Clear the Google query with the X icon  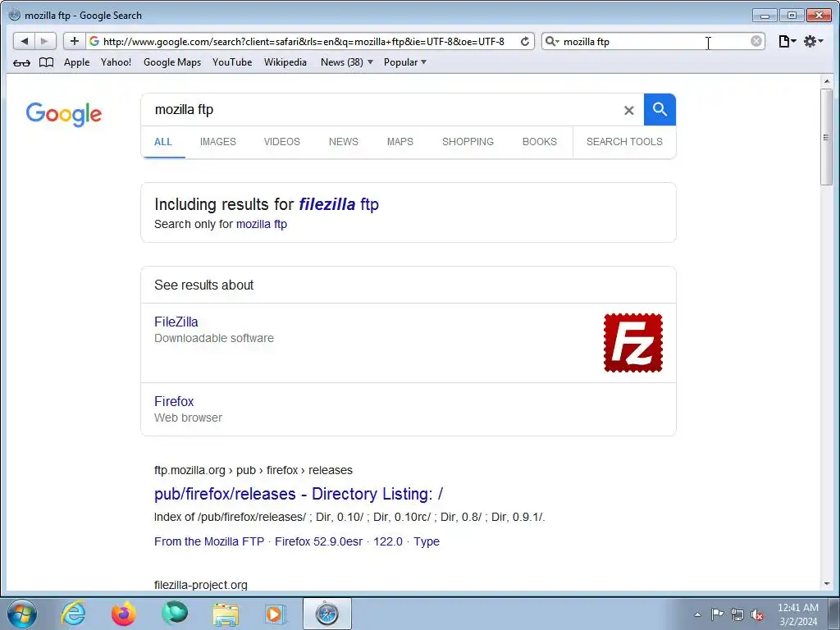(x=629, y=111)
